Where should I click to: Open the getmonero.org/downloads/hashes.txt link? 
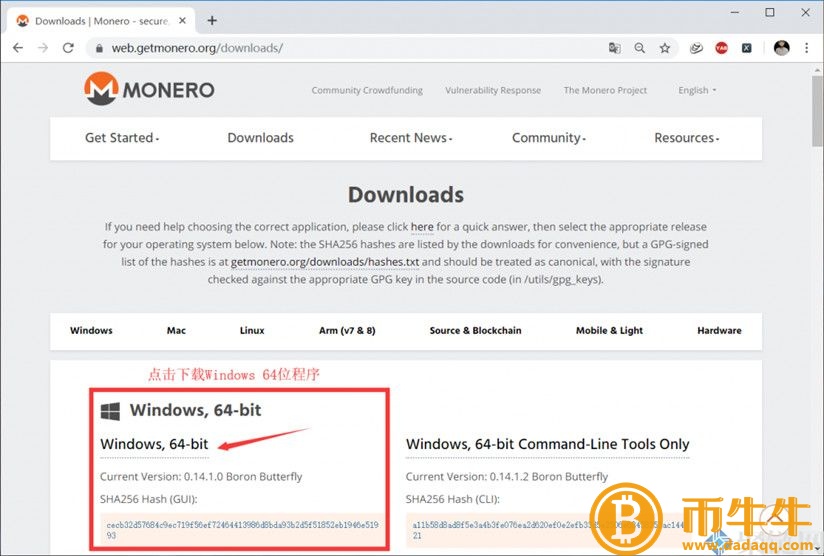pos(324,262)
